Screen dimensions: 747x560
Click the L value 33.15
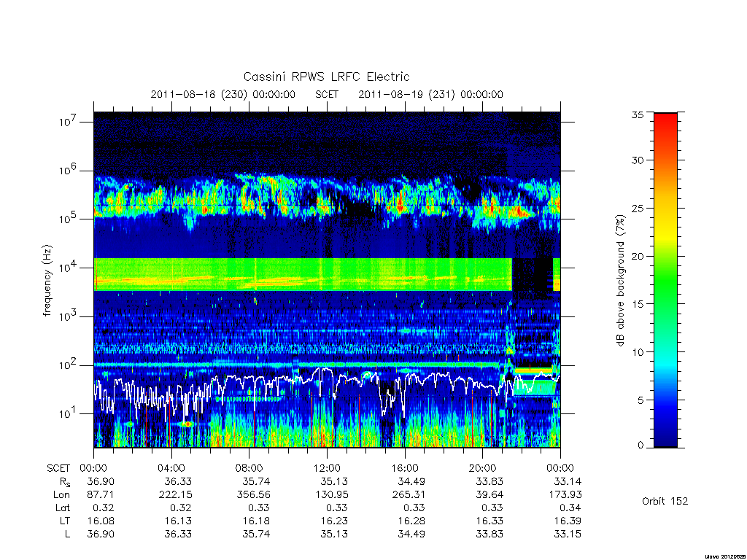point(568,534)
